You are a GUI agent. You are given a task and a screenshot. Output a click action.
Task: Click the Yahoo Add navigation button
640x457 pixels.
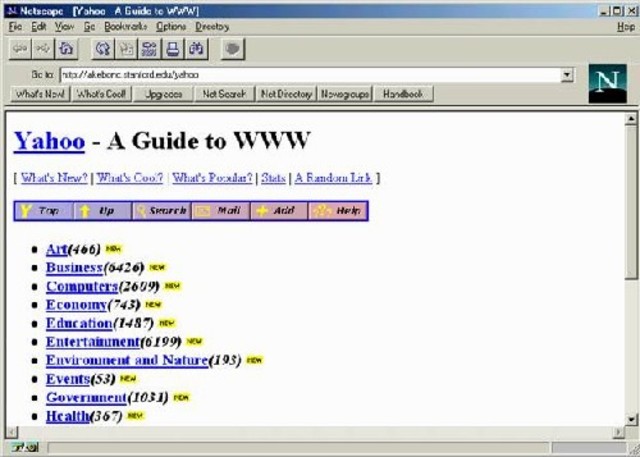279,211
